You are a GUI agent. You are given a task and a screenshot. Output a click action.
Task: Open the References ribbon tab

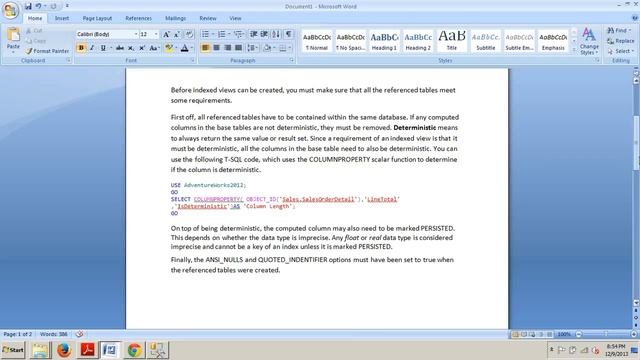coord(138,18)
